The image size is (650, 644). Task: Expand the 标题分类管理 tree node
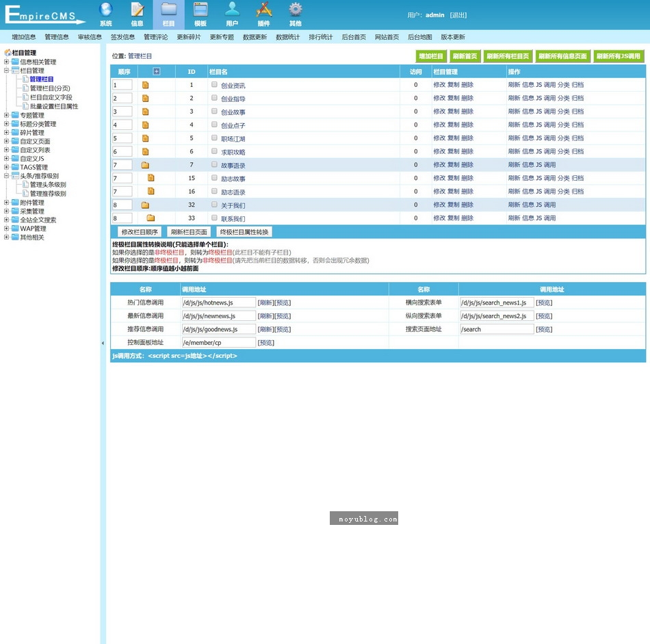click(x=6, y=124)
